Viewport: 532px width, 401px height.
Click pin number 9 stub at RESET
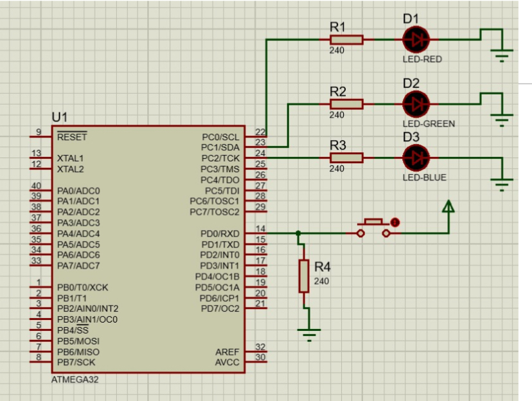(41, 136)
